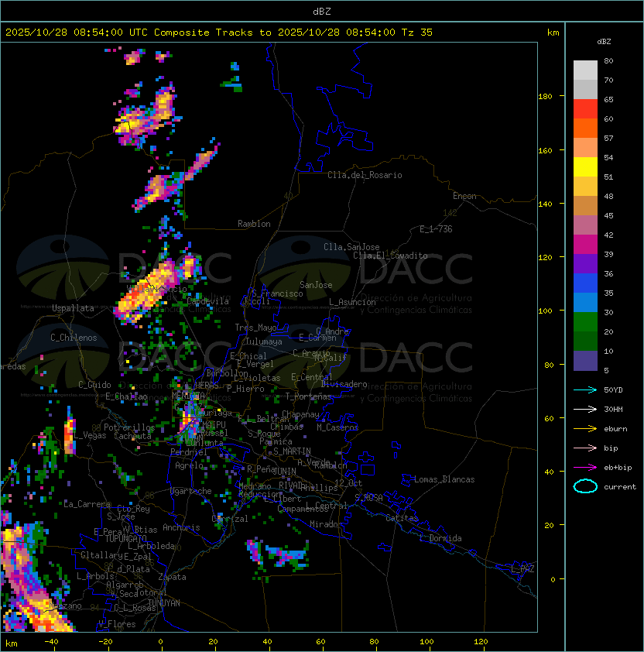
Task: Click the cyan ellipse 'current' legend icon
Action: pyautogui.click(x=585, y=486)
